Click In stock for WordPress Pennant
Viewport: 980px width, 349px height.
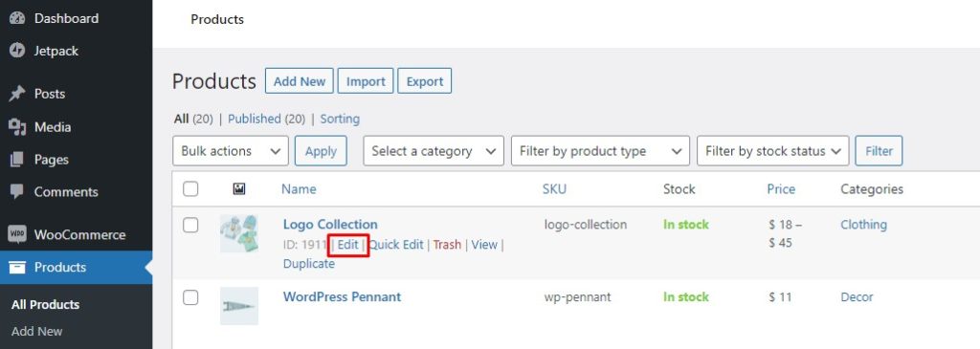686,297
